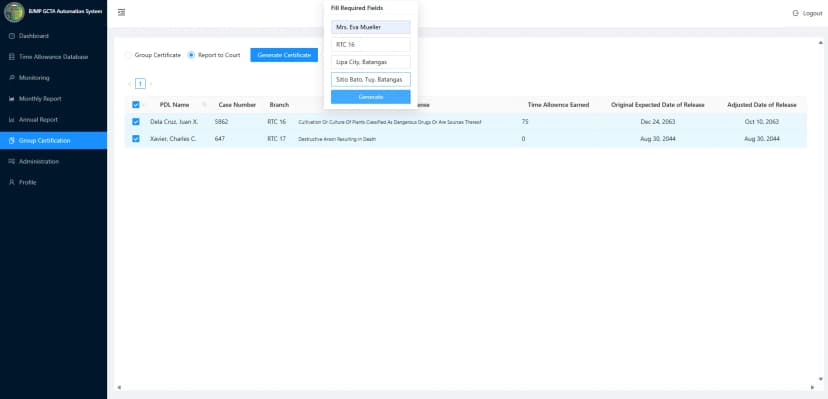
Task: Click the PDL Name column header
Action: click(174, 105)
